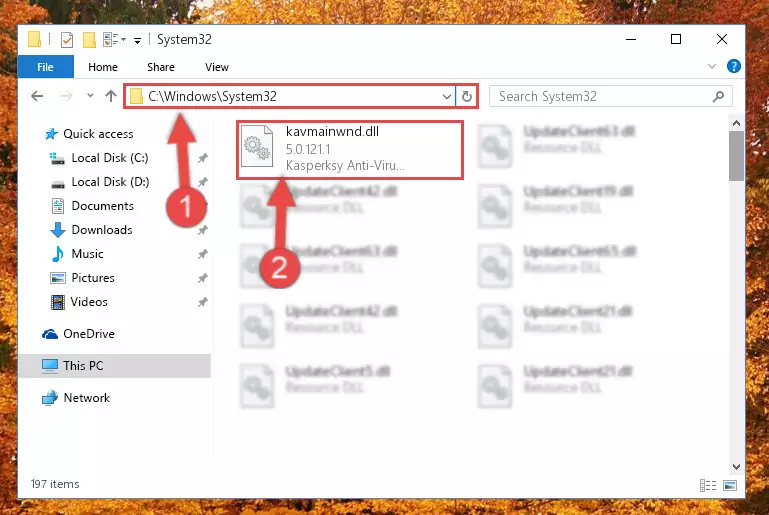Open the View ribbon tab
Image resolution: width=769 pixels, height=515 pixels.
point(217,67)
